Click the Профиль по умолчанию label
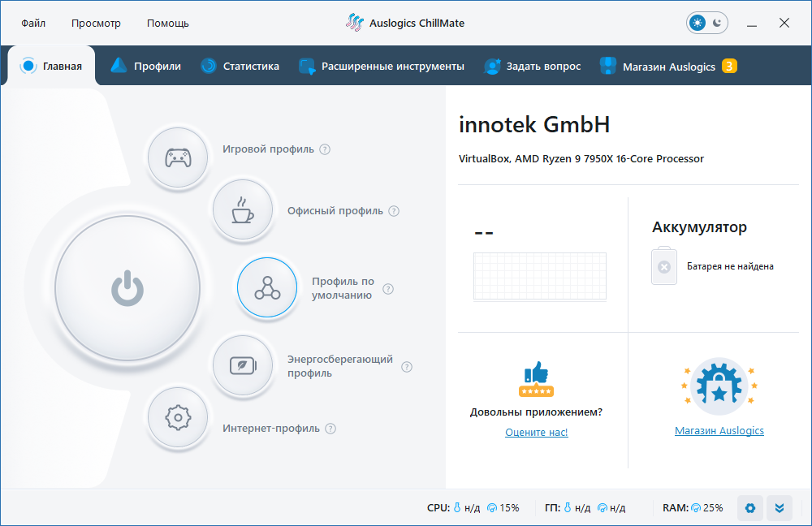This screenshot has width=812, height=526. (x=343, y=288)
